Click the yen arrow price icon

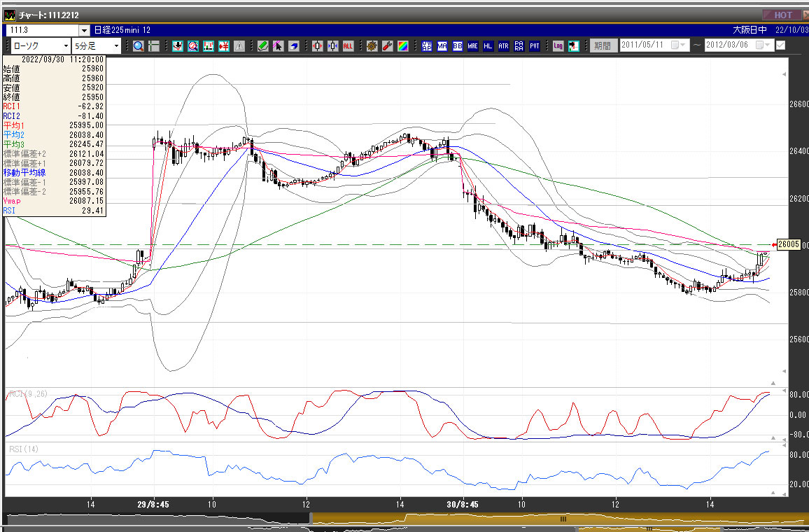pos(224,46)
